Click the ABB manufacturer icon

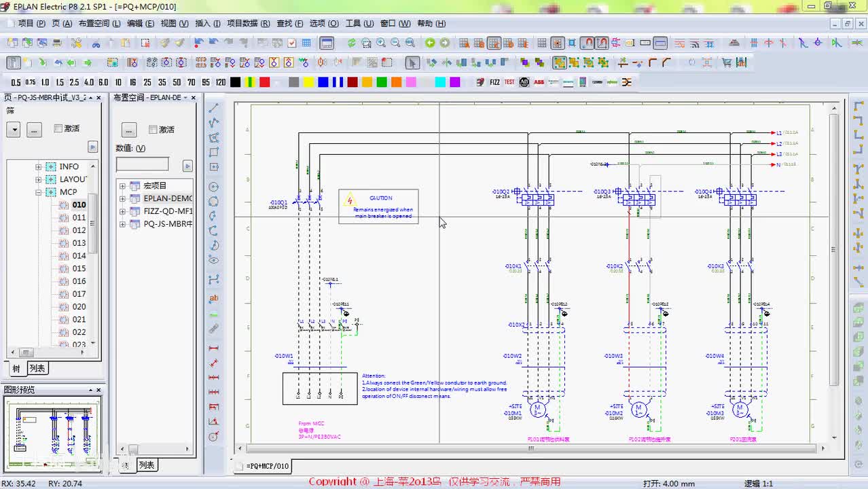(x=539, y=82)
